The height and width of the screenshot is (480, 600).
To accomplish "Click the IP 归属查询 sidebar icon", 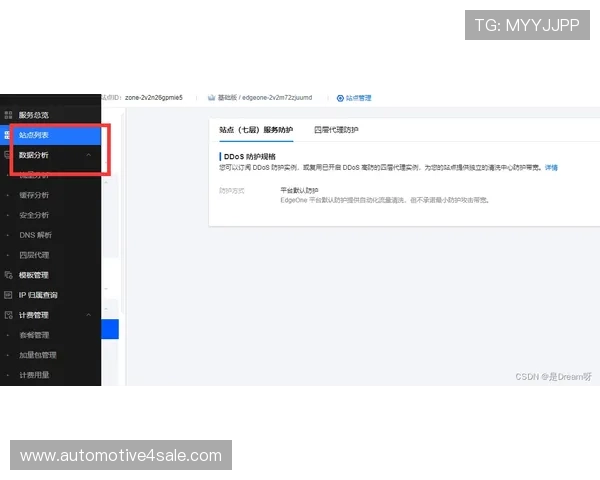I will (8, 295).
